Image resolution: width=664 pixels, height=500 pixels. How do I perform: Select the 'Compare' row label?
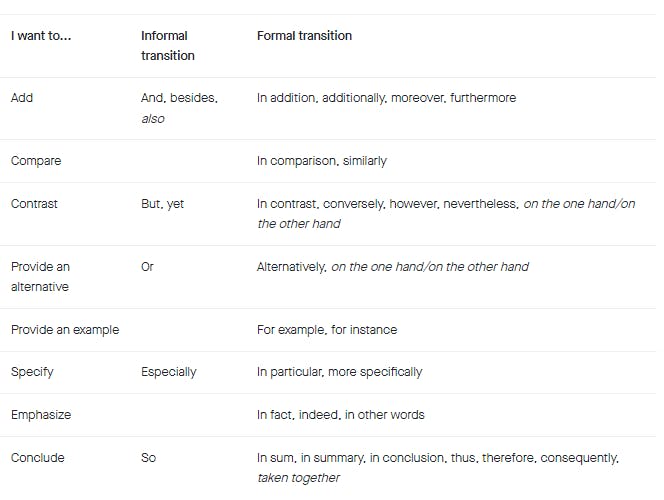pyautogui.click(x=36, y=161)
